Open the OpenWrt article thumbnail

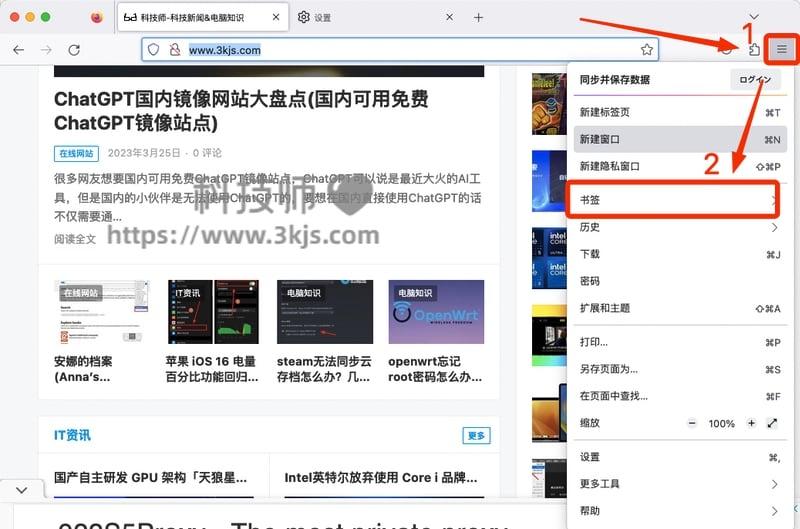point(436,312)
